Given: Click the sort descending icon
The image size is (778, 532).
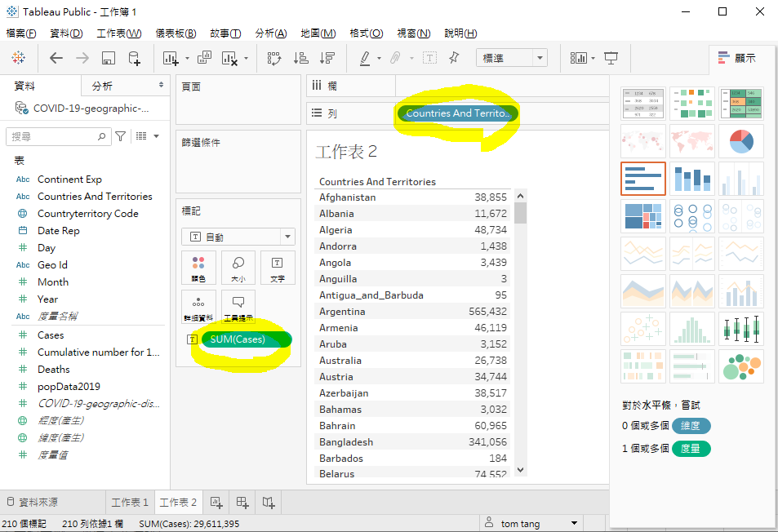Looking at the screenshot, I should pyautogui.click(x=327, y=58).
